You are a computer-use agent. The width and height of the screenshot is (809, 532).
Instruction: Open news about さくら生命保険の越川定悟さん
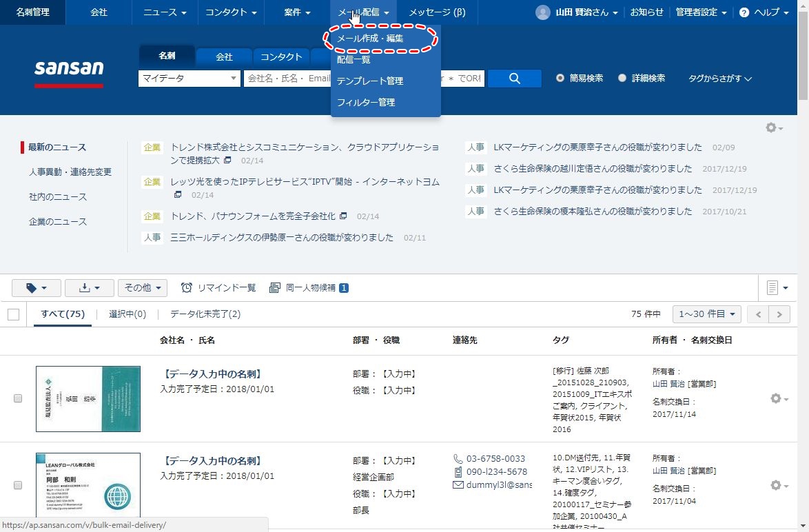[593, 168]
